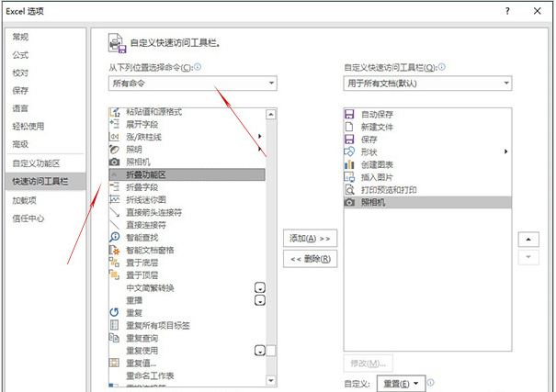Click the 直接连接符 line icon

pos(114,225)
